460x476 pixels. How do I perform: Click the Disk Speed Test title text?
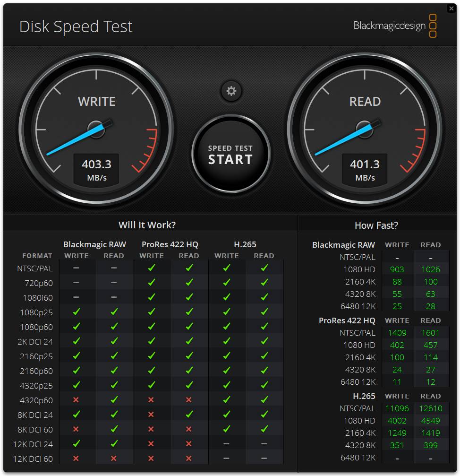tap(76, 26)
